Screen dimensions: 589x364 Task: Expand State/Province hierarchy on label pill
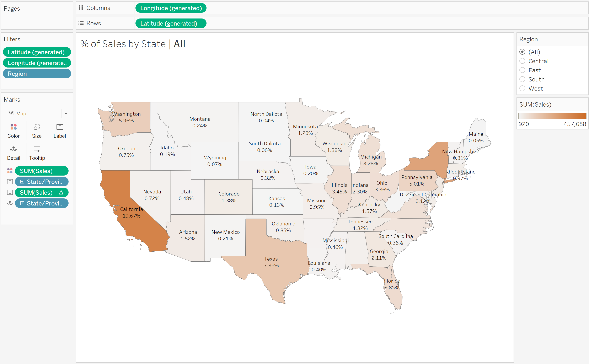pos(22,182)
